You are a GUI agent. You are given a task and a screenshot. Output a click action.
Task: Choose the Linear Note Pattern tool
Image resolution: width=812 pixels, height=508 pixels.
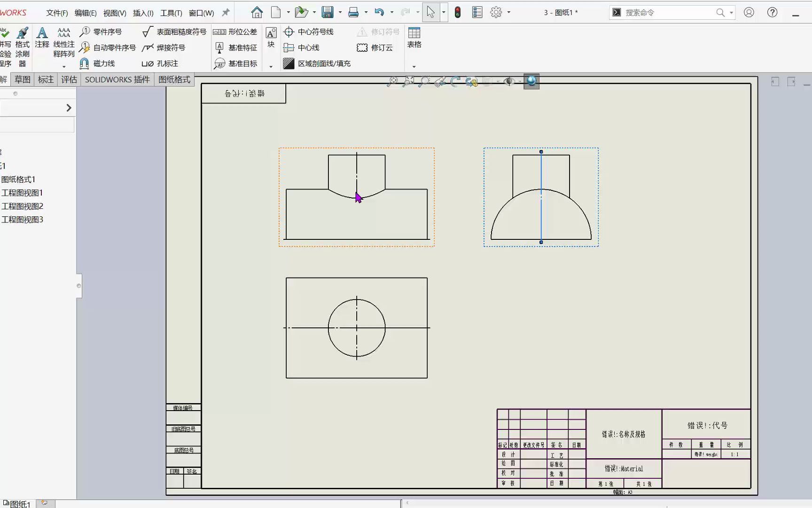click(64, 42)
